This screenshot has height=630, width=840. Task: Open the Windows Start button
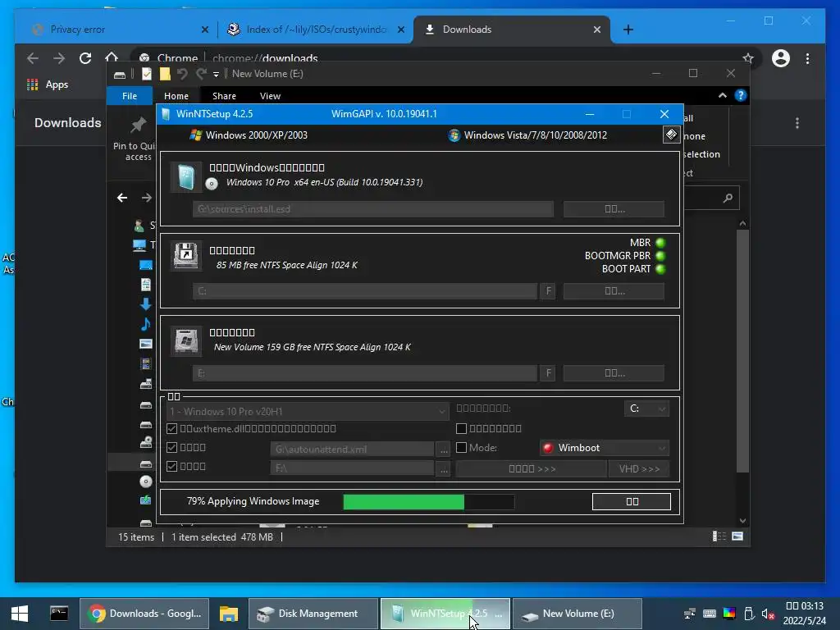pos(20,614)
